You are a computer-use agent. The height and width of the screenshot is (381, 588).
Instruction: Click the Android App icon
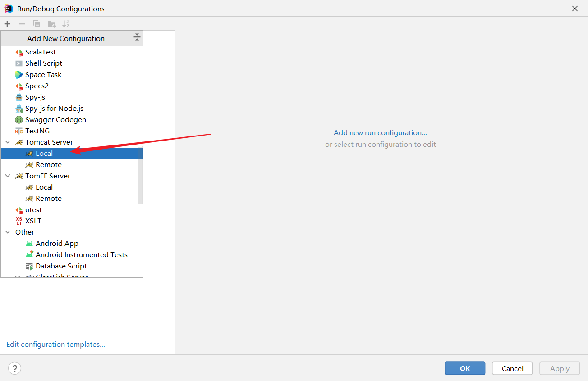click(29, 244)
